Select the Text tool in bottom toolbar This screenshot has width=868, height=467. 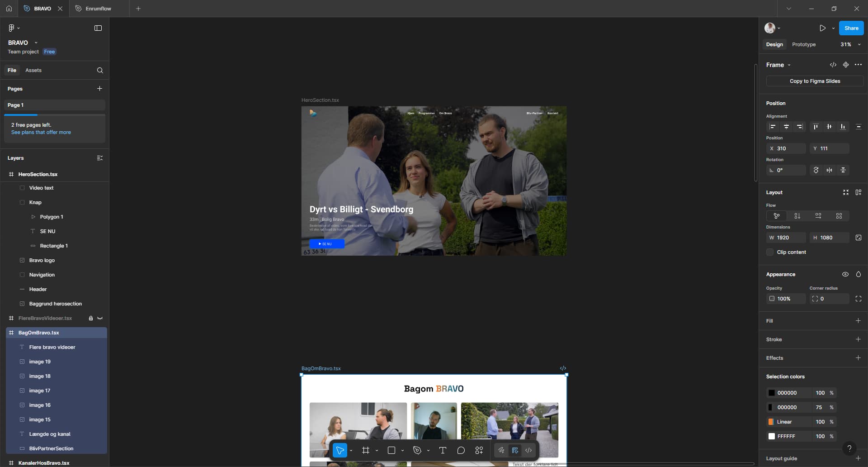(443, 450)
